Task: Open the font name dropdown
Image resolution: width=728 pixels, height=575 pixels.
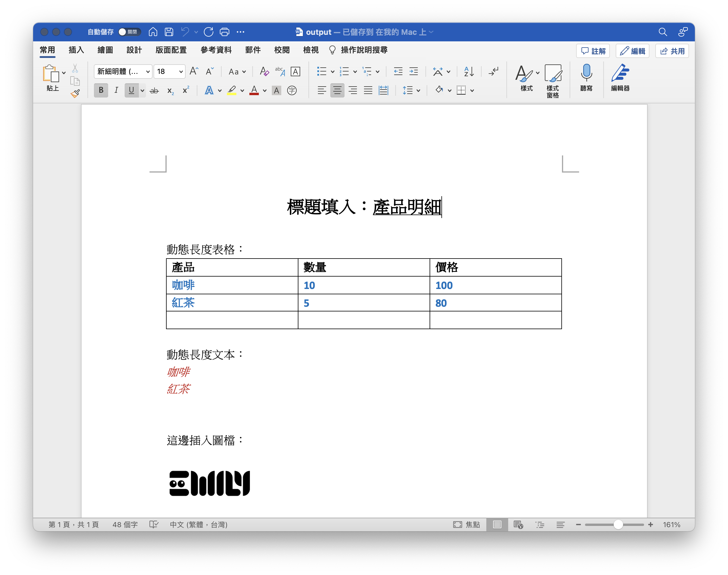Action: click(148, 72)
